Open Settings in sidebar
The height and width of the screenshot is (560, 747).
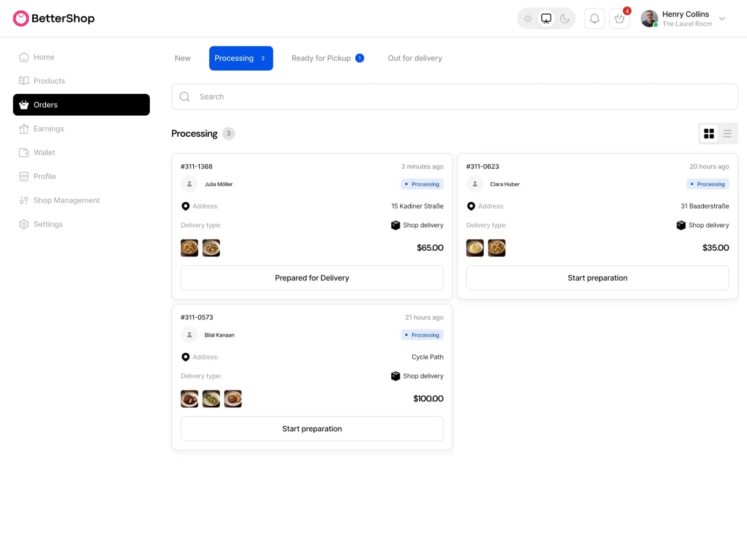tap(81, 224)
